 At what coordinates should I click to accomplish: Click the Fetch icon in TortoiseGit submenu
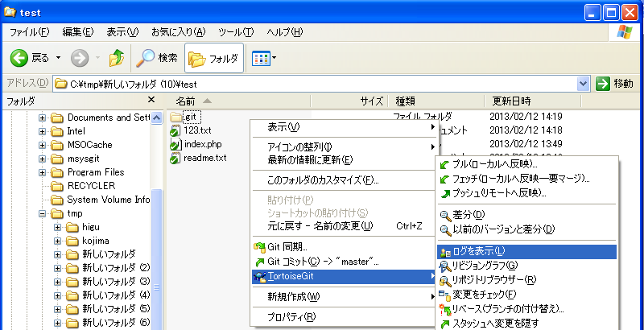(444, 179)
